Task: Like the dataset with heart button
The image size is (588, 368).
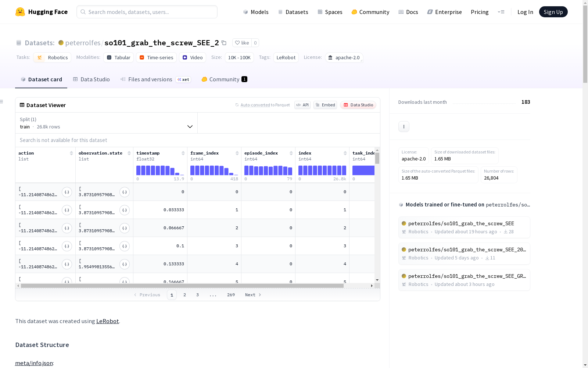Action: click(242, 43)
